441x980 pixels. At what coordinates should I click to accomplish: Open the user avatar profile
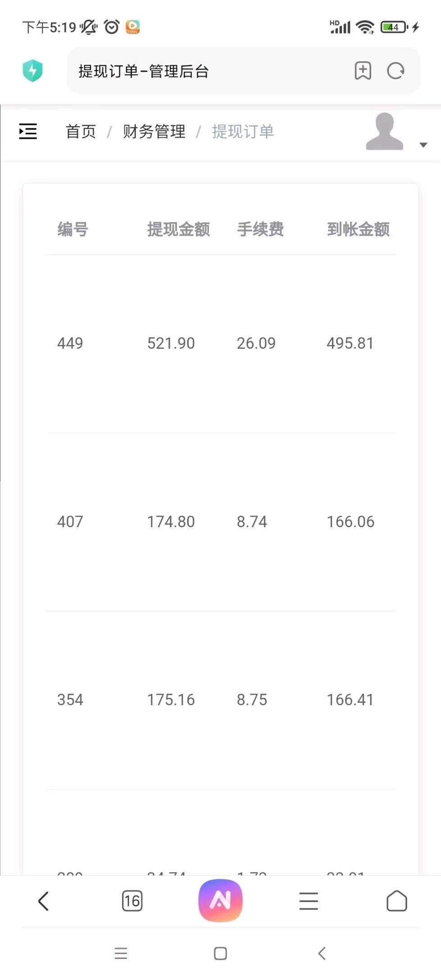point(384,132)
